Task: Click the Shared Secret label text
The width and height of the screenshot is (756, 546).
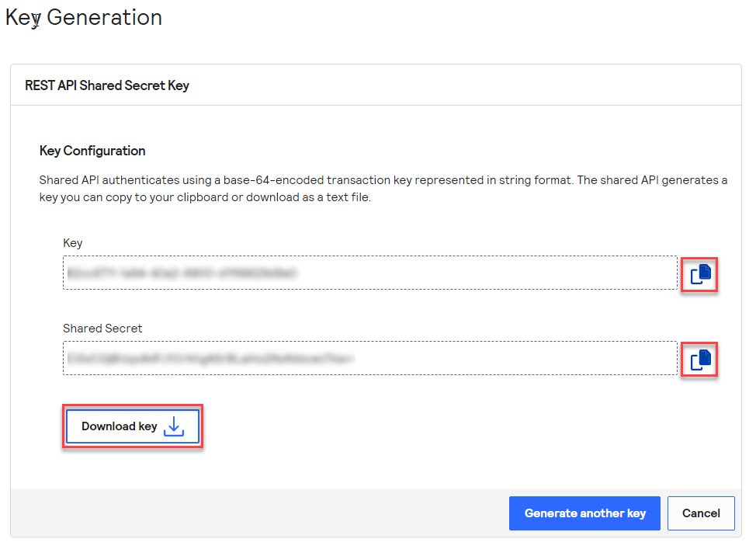Action: pos(102,328)
